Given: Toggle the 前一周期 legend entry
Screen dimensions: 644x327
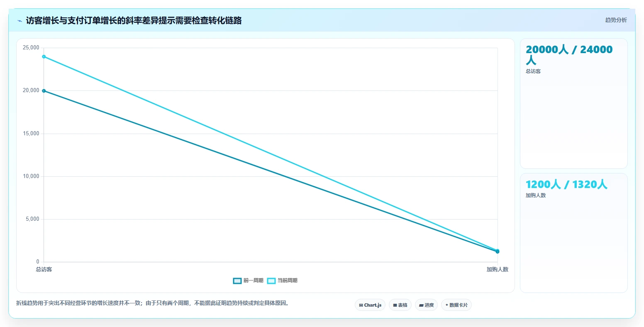Looking at the screenshot, I should [248, 281].
